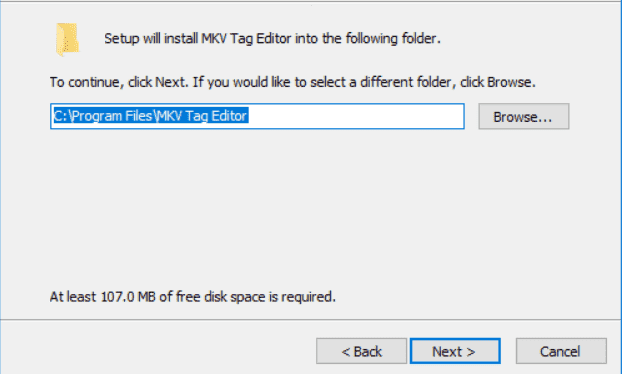The width and height of the screenshot is (624, 374).
Task: Click the empty dialog area below the path field
Action: [310, 207]
